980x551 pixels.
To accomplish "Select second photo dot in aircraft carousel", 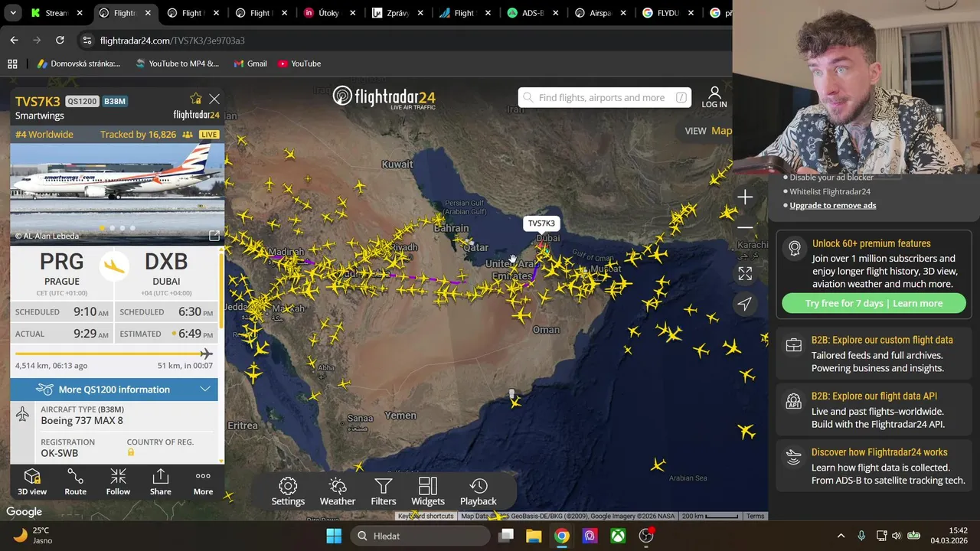I will tap(113, 228).
